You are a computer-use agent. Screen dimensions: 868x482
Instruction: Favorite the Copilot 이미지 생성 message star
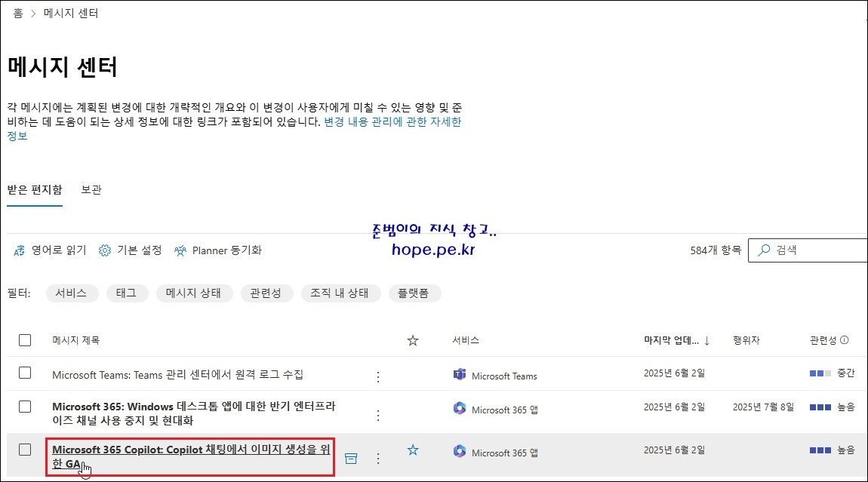coord(412,450)
